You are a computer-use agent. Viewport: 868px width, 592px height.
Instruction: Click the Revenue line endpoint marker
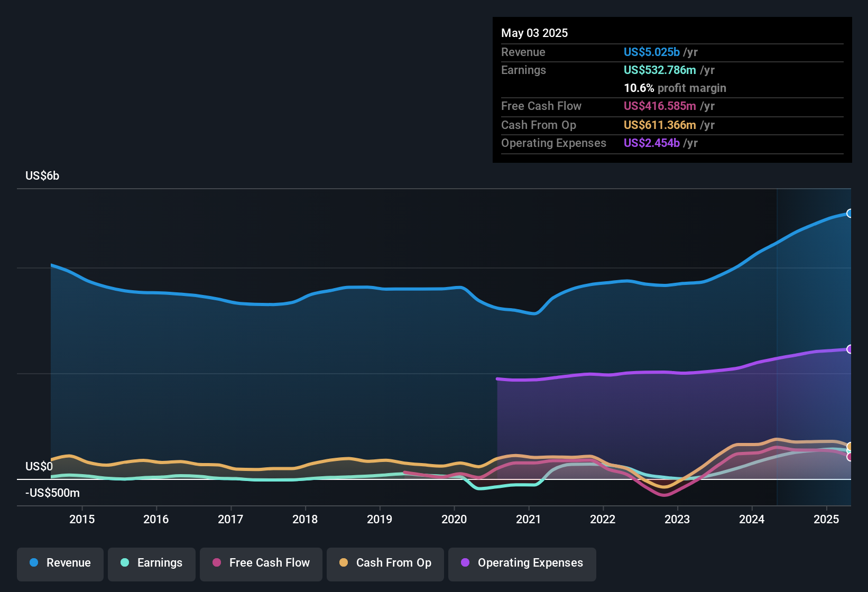(x=850, y=214)
